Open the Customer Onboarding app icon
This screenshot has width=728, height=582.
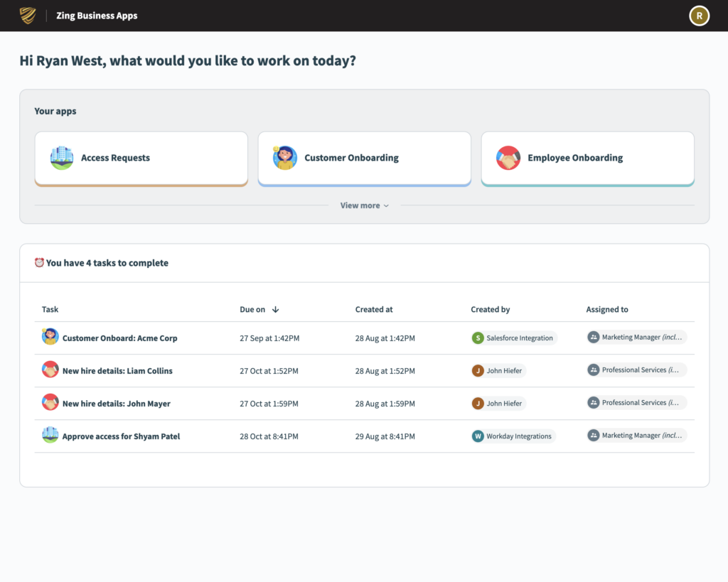pos(285,158)
